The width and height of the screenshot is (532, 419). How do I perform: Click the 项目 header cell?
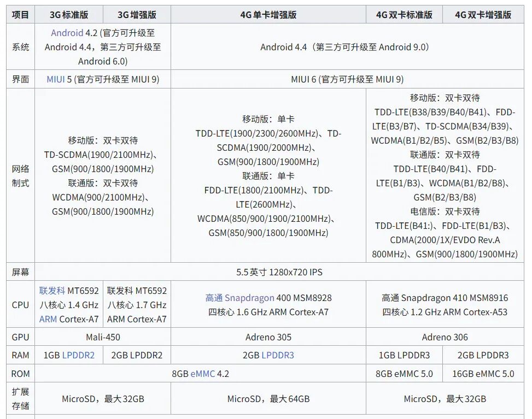tap(20, 14)
